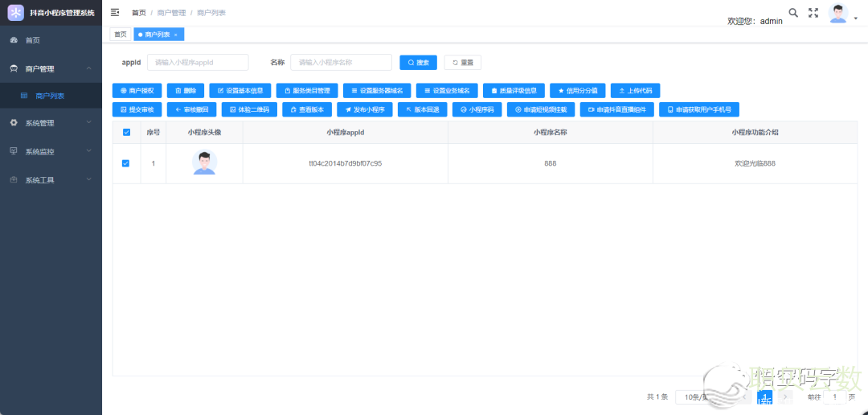This screenshot has width=868, height=415.
Task: Select 商户列表 in the sidebar
Action: click(51, 96)
